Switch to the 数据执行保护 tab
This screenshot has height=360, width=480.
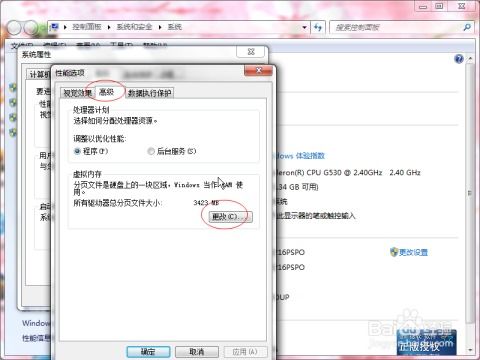click(150, 93)
